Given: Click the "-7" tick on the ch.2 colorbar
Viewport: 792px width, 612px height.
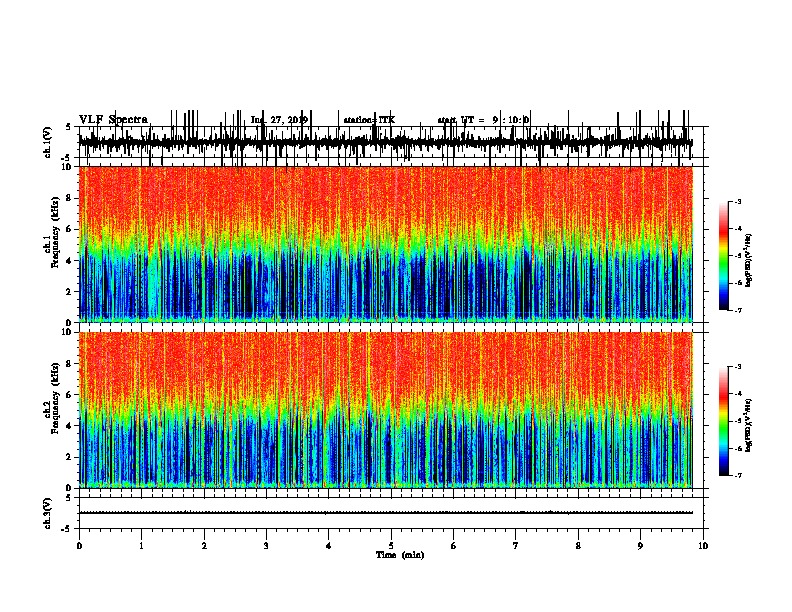Looking at the screenshot, I should point(737,475).
